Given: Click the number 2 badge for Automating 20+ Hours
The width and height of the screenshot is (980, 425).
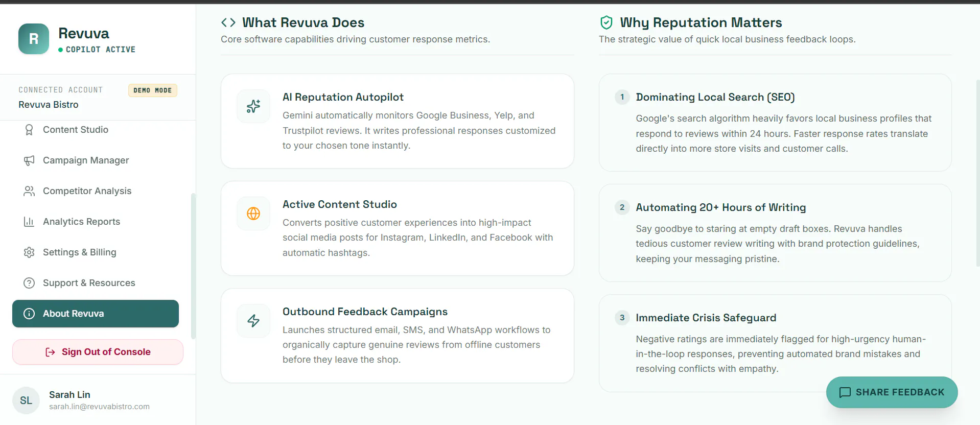Looking at the screenshot, I should click(622, 207).
